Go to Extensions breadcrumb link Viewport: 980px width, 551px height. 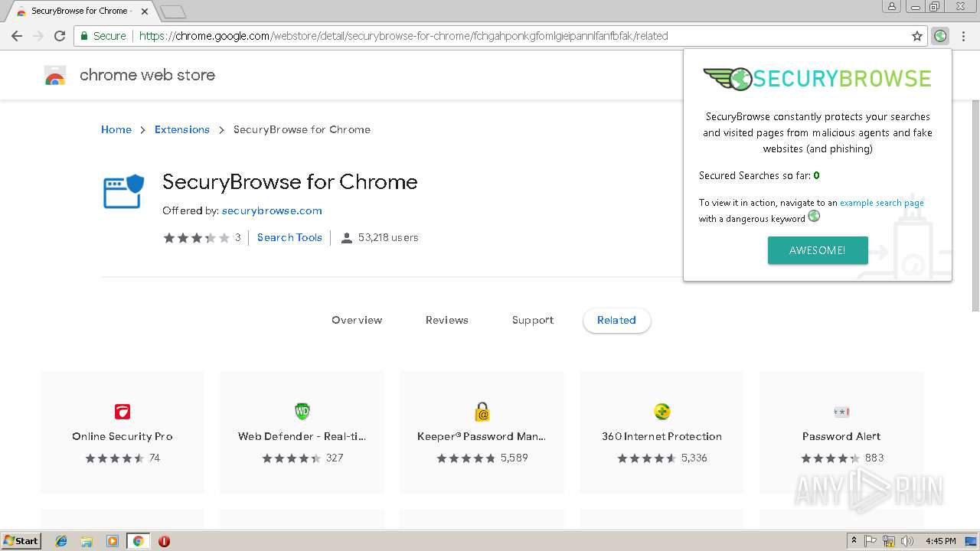182,129
